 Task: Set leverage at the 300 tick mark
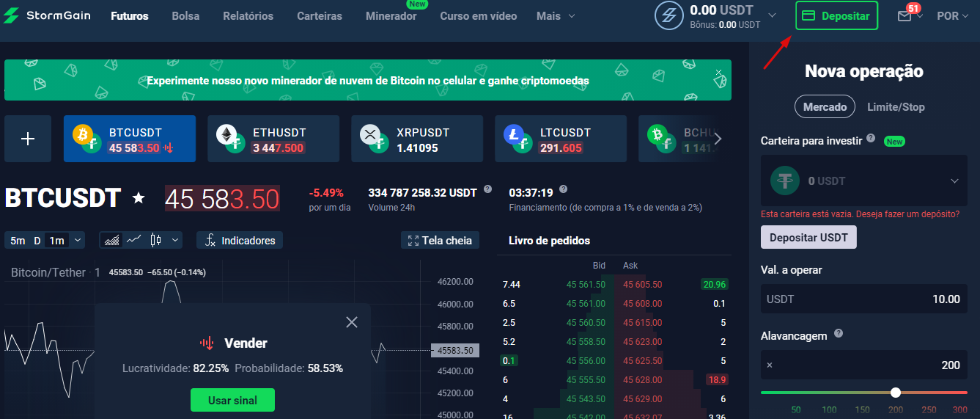[959, 409]
